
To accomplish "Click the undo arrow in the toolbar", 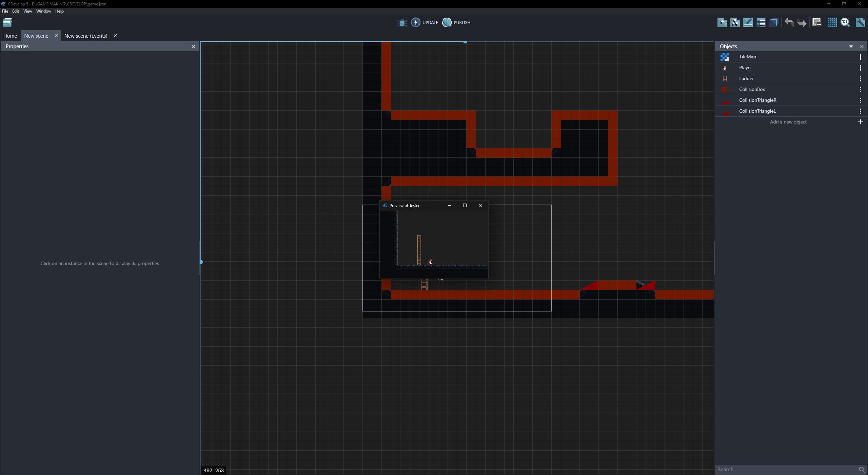I will click(789, 22).
